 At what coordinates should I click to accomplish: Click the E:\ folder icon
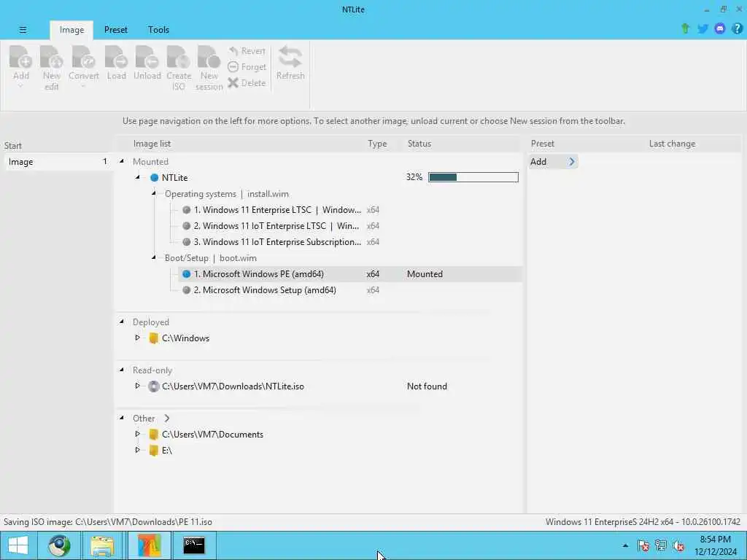(x=153, y=450)
